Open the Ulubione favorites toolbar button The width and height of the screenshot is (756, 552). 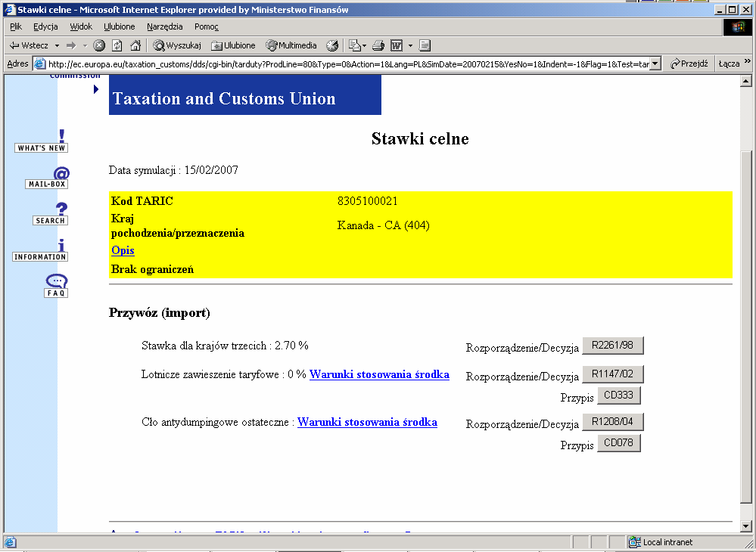(233, 45)
